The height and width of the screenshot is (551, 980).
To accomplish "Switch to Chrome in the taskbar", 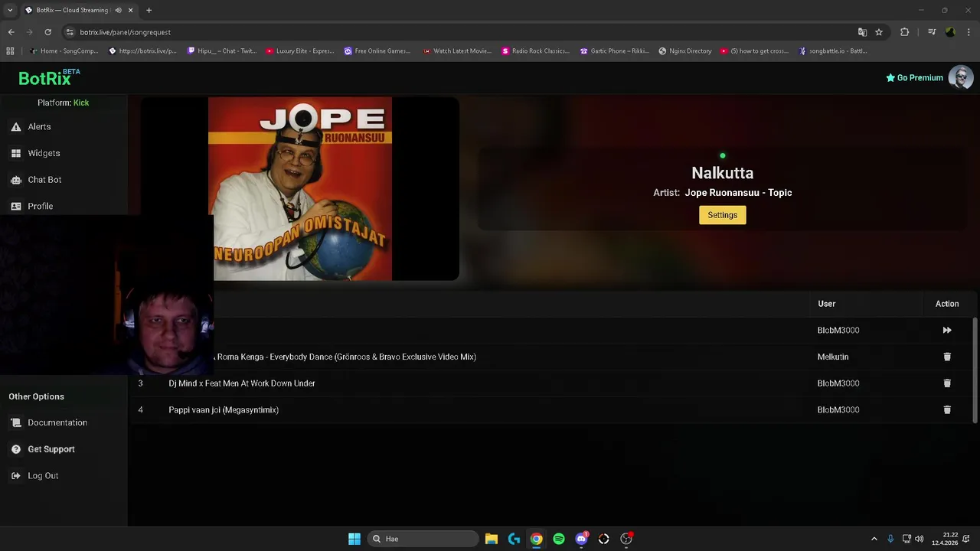I will [x=537, y=539].
